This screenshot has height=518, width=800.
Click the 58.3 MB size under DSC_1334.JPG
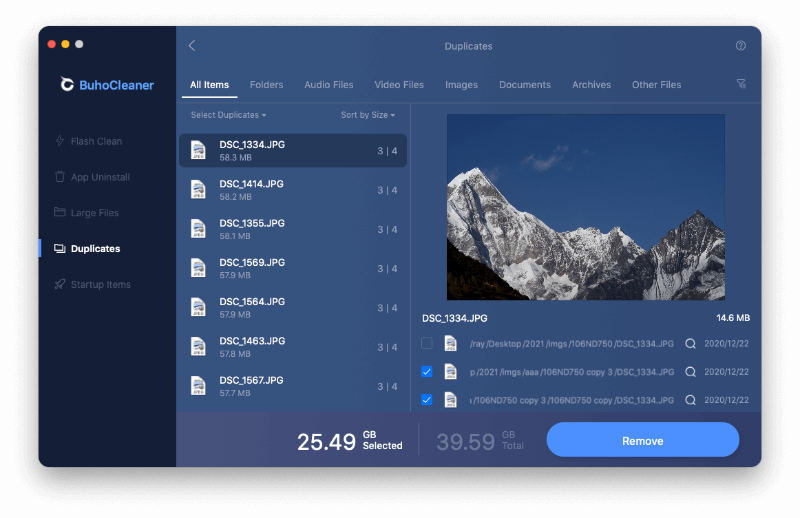(235, 158)
